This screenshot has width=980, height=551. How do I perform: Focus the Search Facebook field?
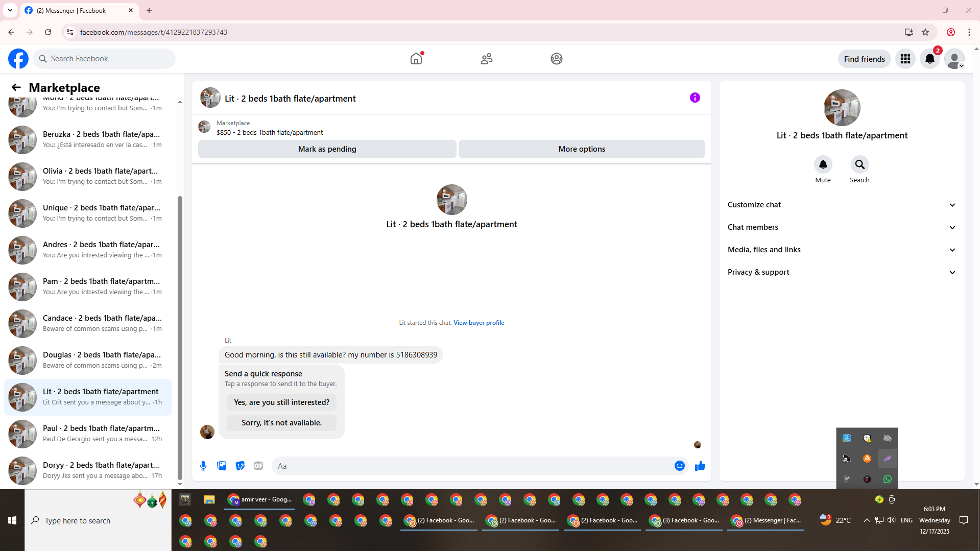tap(105, 59)
